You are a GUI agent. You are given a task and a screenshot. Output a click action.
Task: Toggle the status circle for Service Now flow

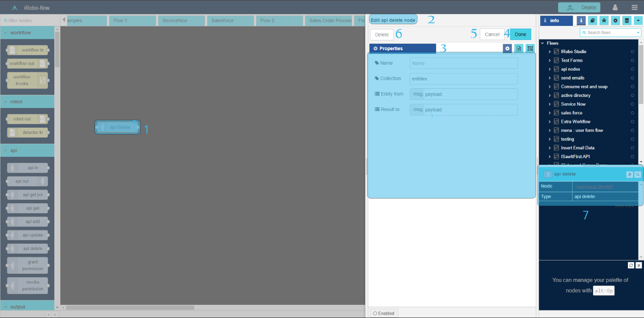[x=632, y=104]
